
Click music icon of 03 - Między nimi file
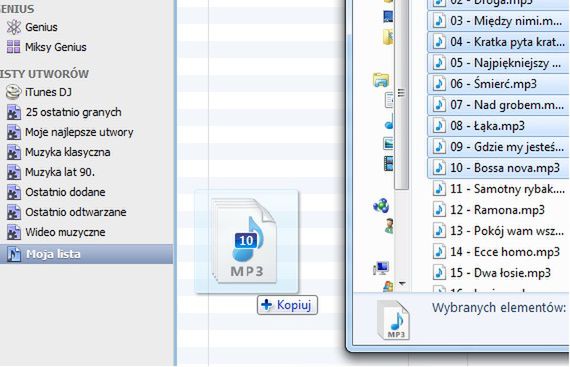[x=439, y=21]
